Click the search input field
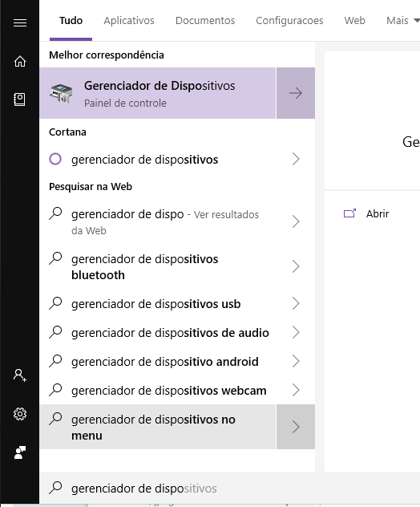This screenshot has width=420, height=507. point(230,488)
